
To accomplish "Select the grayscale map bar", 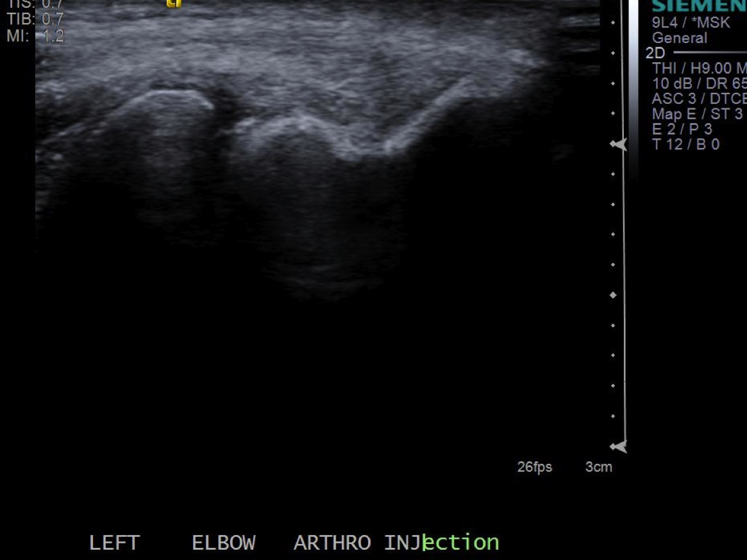I will (634, 83).
